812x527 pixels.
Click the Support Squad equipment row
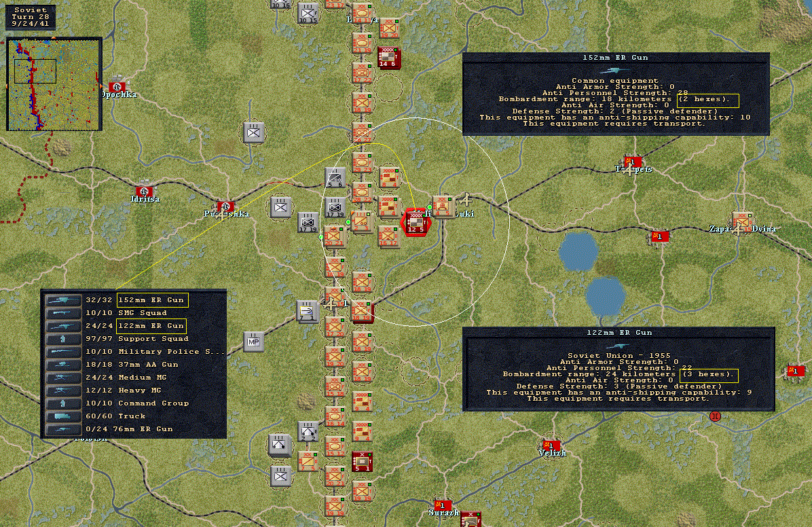134,339
